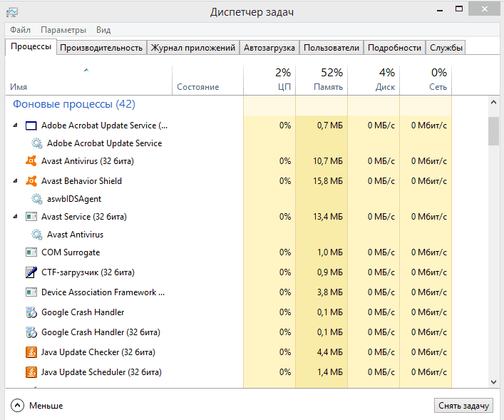Click the scroll down arrow

pyautogui.click(x=493, y=381)
